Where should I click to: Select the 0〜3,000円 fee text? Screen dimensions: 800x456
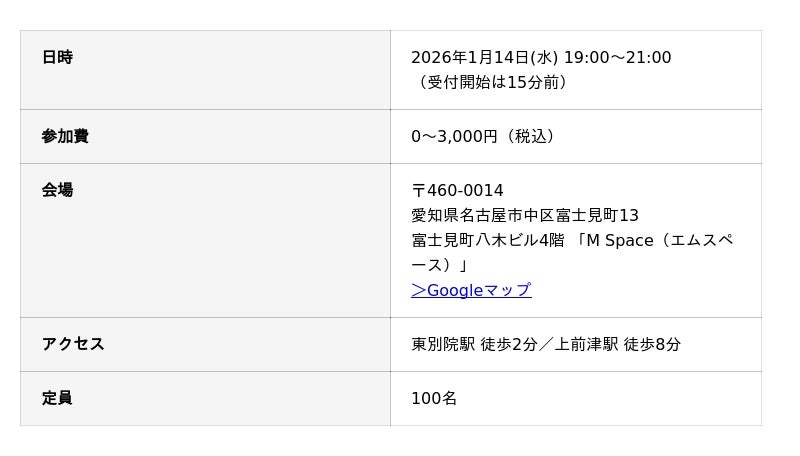point(454,136)
